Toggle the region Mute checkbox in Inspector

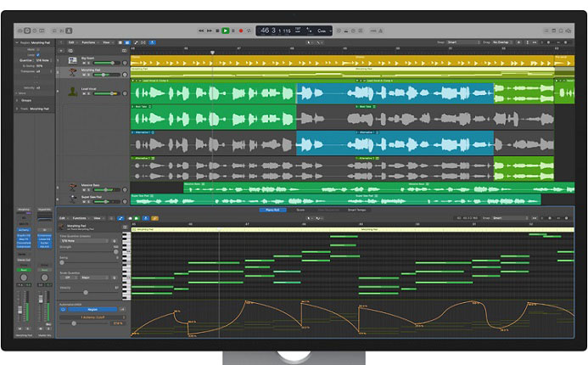pos(38,49)
